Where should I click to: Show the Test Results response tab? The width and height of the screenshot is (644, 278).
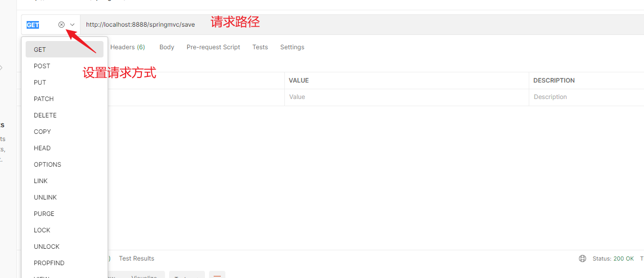[136, 259]
